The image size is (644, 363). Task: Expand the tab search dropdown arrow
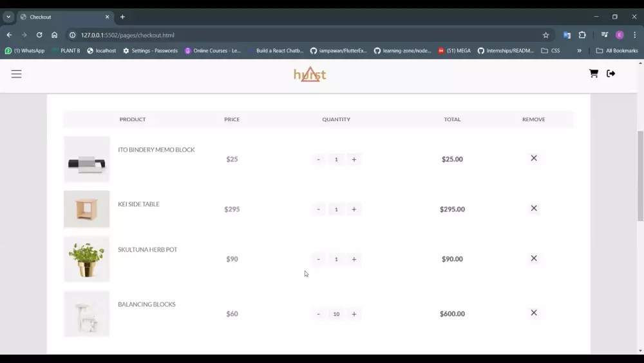pos(8,17)
